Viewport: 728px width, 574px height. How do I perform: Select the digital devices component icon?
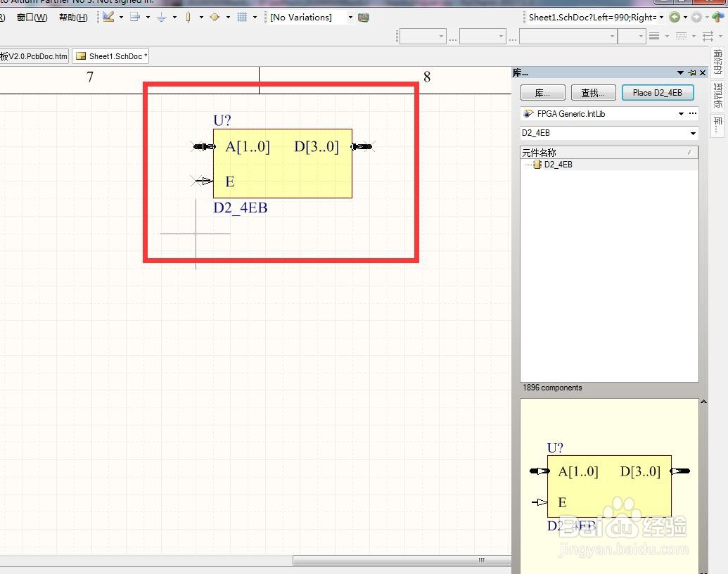[188, 17]
